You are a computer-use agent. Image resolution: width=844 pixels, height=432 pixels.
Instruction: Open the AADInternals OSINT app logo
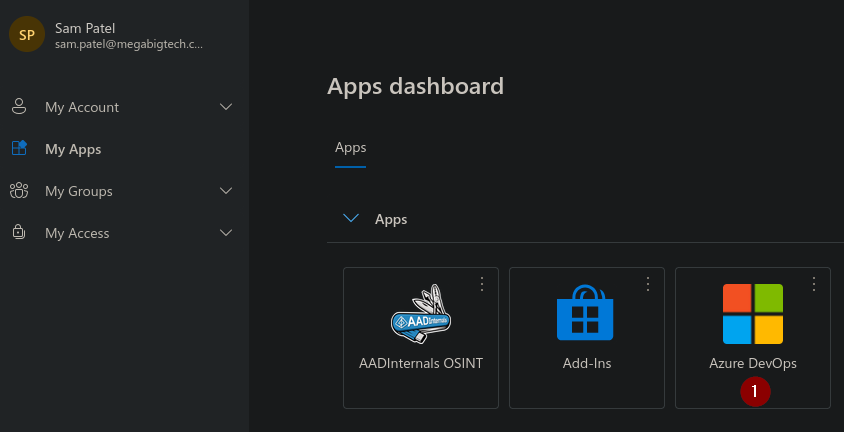click(421, 314)
